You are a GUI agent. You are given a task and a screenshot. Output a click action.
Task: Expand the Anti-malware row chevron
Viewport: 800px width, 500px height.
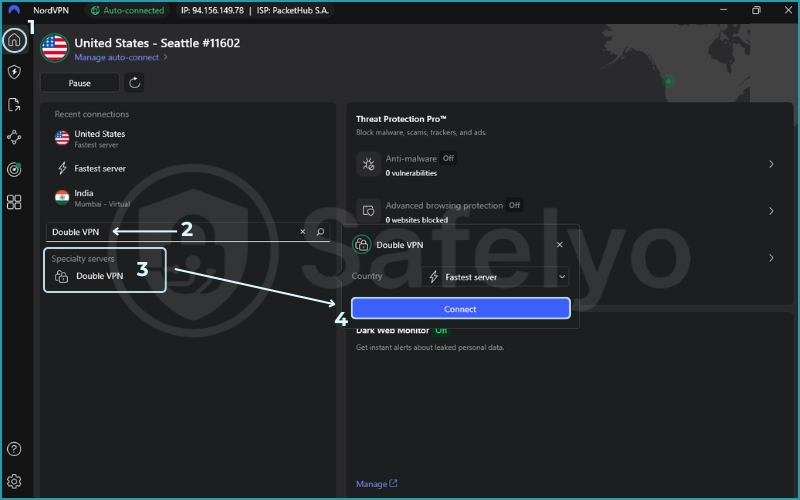coord(771,164)
